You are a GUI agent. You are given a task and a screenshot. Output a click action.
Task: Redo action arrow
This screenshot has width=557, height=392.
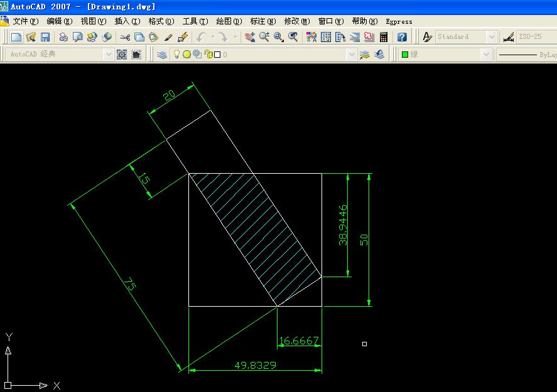pos(223,37)
